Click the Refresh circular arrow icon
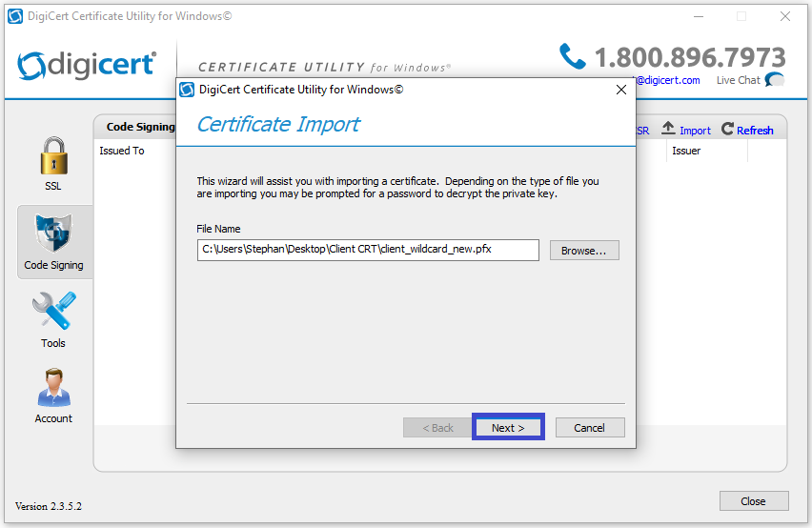This screenshot has height=528, width=812. click(727, 129)
